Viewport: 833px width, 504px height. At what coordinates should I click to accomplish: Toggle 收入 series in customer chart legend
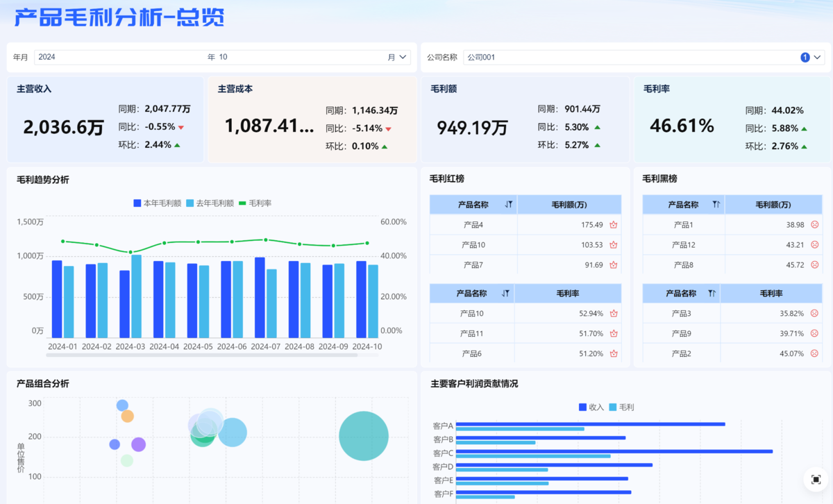(x=591, y=408)
